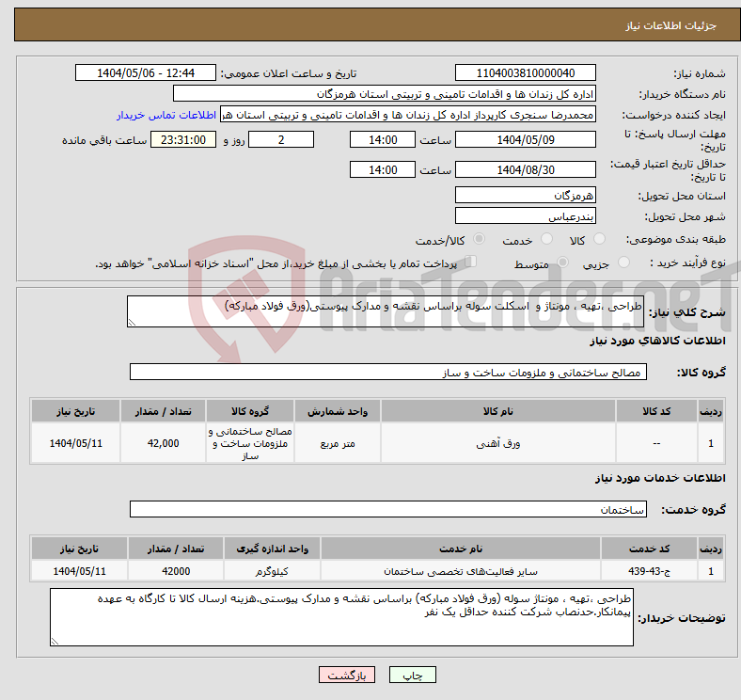Select the کالا radio button
Image resolution: width=741 pixels, height=700 pixels.
pyautogui.click(x=599, y=239)
